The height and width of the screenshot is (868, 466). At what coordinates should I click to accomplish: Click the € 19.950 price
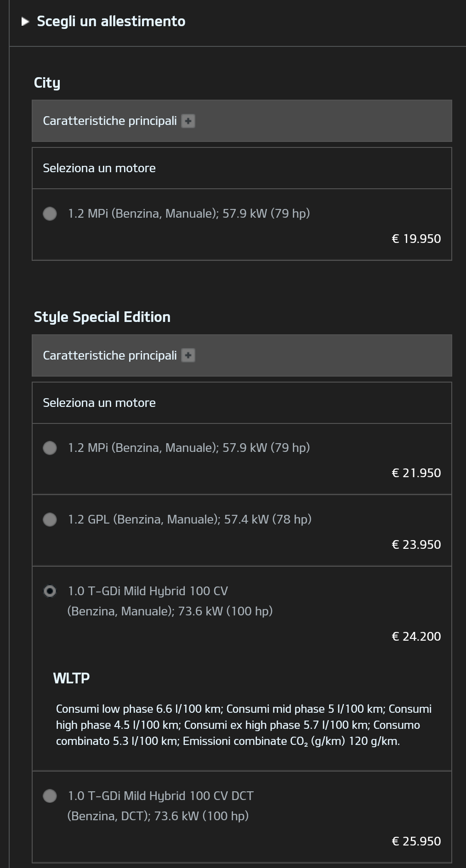pyautogui.click(x=416, y=239)
